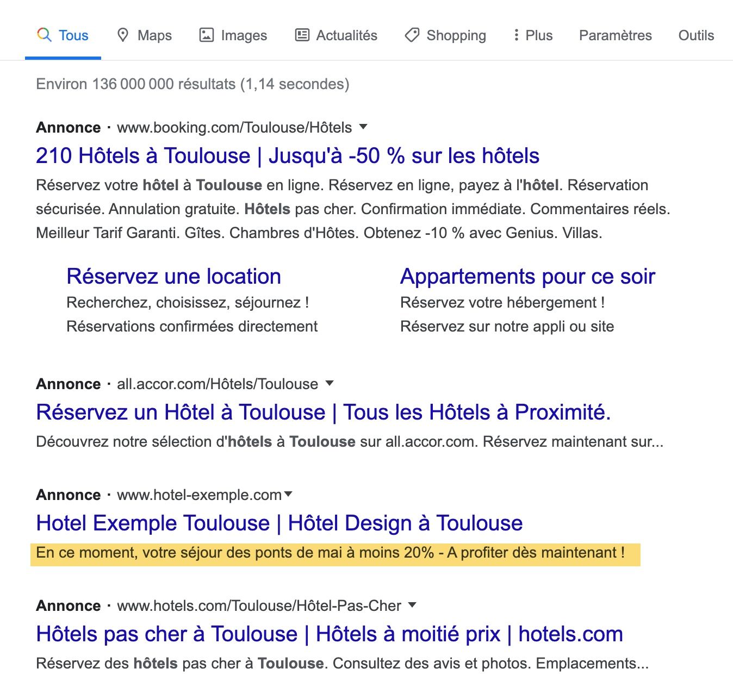Select the Tous search tab
Image resolution: width=733 pixels, height=700 pixels.
tap(63, 35)
